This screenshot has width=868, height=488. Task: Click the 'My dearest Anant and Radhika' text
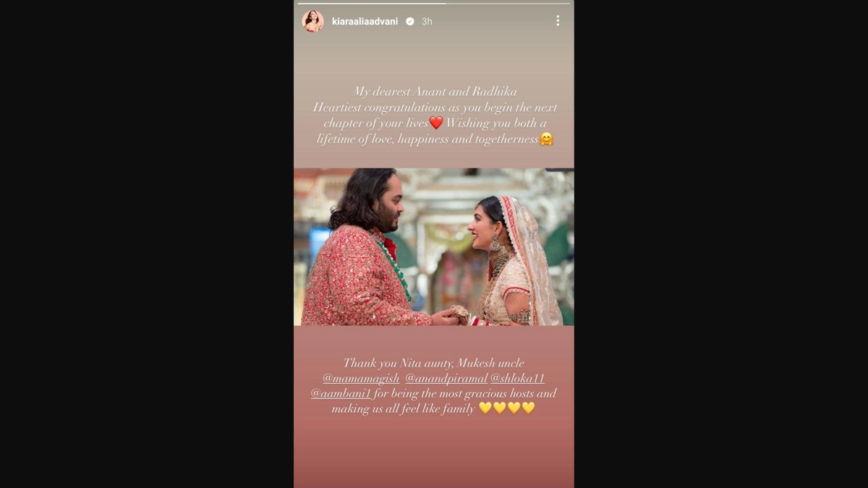click(435, 92)
